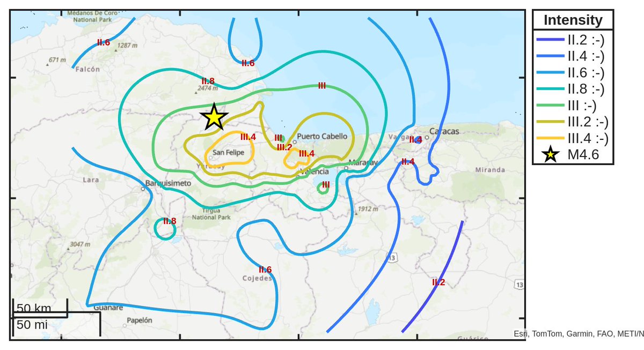Image resolution: width=644 pixels, height=350 pixels.
Task: Click the II.6 :-) legend label
Action: [586, 72]
